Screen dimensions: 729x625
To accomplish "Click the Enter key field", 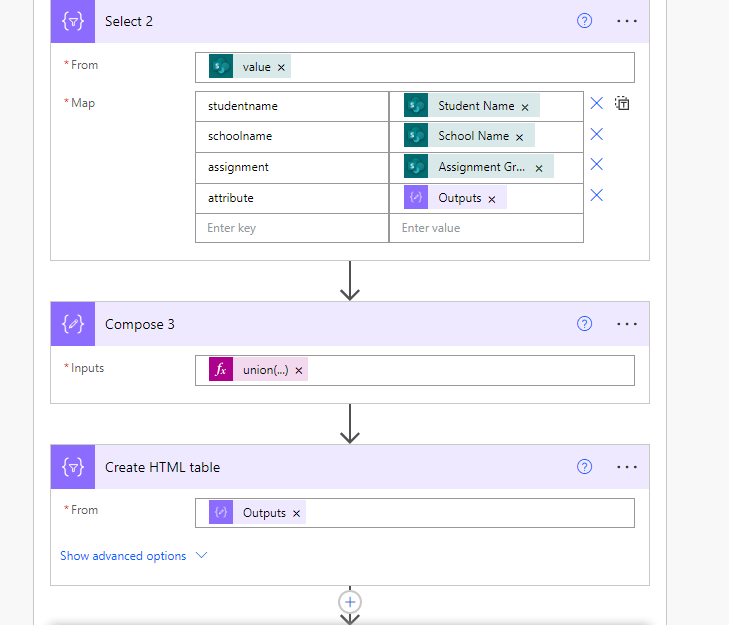I will pos(292,228).
